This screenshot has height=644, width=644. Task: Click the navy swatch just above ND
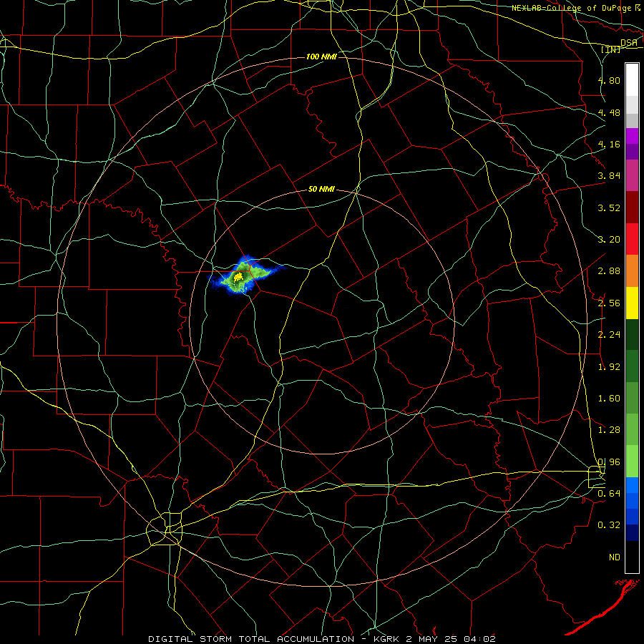pyautogui.click(x=632, y=532)
